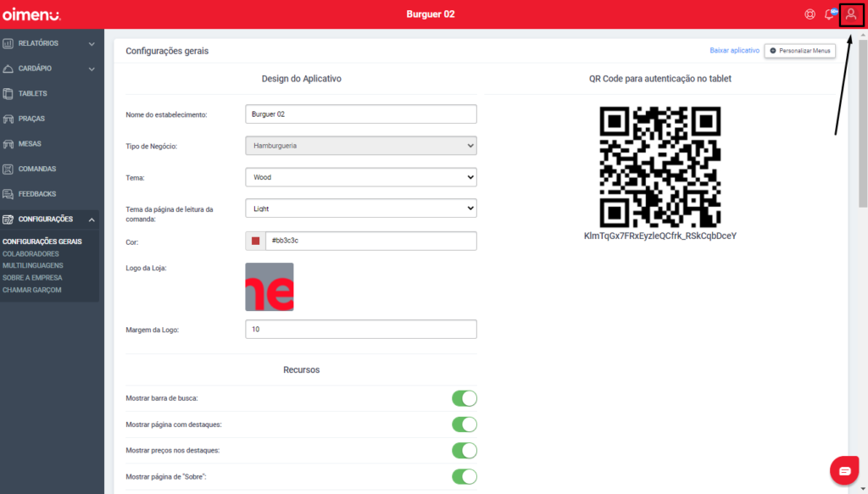Toggle Mostrar barra de busca
Image resolution: width=868 pixels, height=494 pixels.
[x=465, y=398]
